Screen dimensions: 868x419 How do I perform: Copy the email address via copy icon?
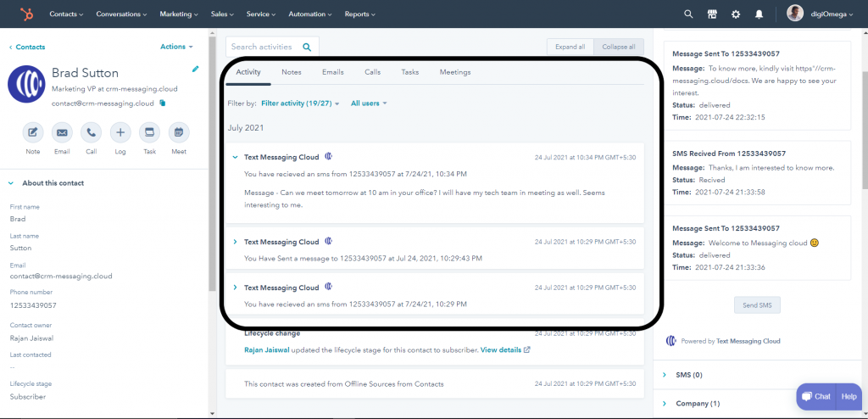(x=162, y=103)
